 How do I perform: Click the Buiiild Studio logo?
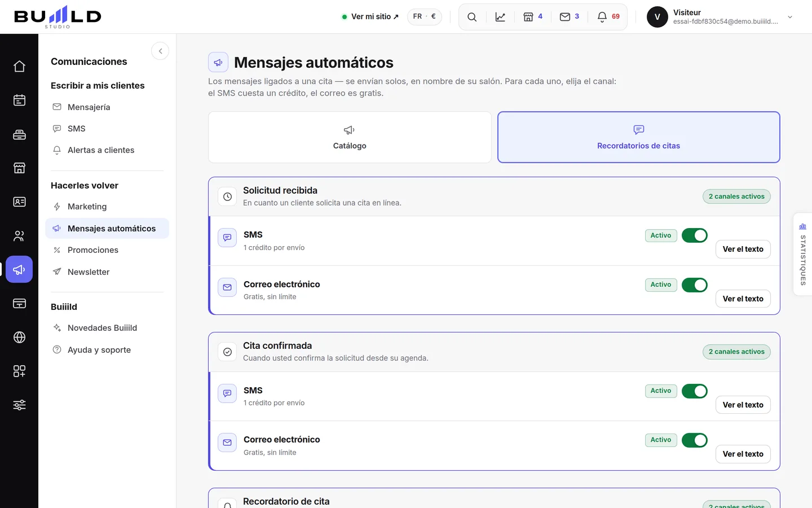(x=58, y=17)
